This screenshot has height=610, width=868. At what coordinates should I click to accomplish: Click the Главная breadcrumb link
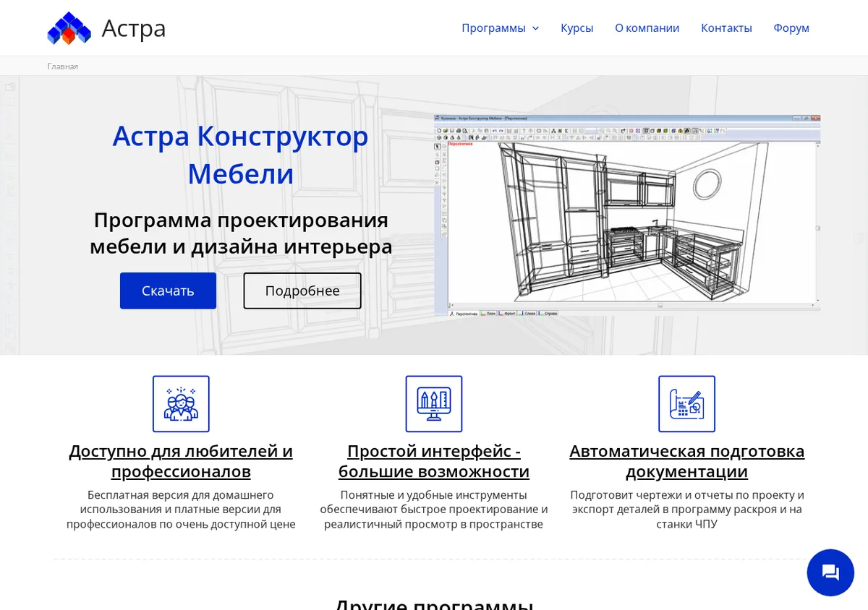63,66
